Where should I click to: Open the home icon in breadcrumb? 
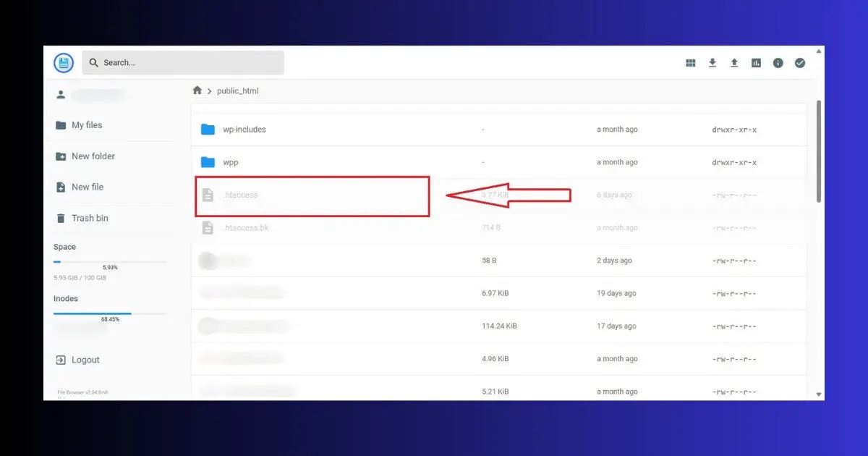coord(197,90)
